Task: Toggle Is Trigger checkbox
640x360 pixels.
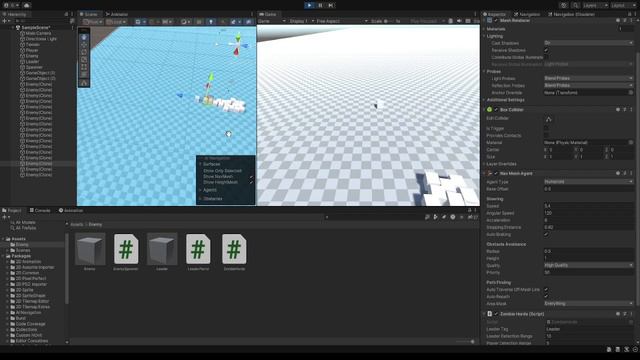Action: pyautogui.click(x=546, y=128)
